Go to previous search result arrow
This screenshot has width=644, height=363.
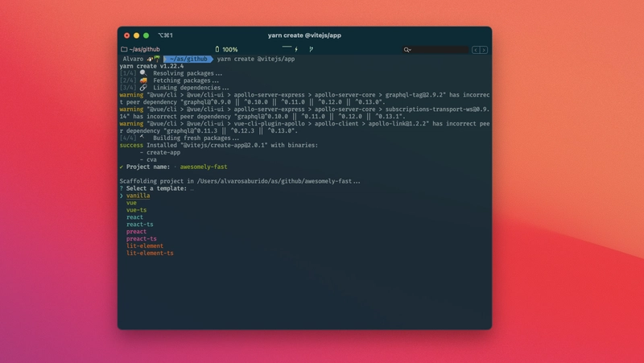point(476,50)
